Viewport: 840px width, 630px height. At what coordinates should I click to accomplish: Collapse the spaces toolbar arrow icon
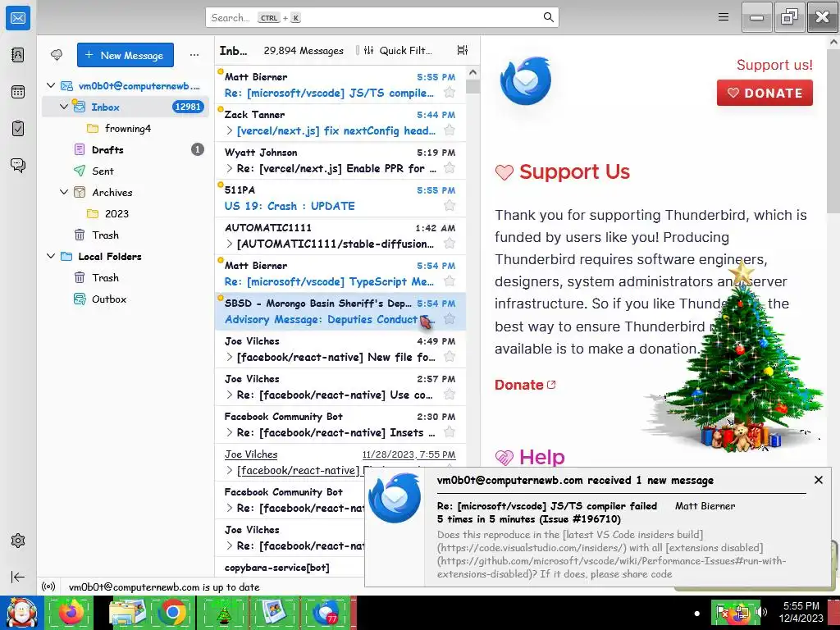pyautogui.click(x=18, y=577)
